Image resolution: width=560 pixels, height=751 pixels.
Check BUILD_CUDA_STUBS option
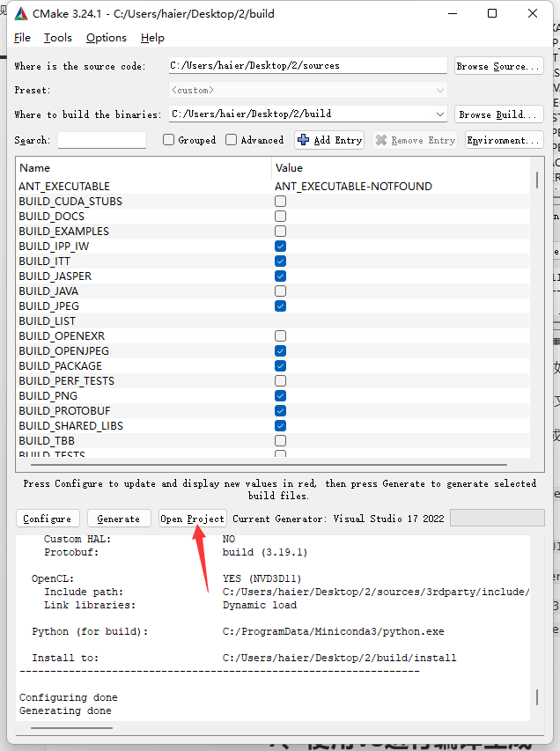click(x=281, y=201)
